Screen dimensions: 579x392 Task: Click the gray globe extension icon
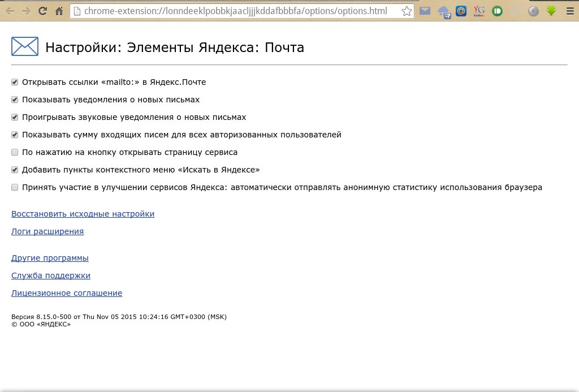(533, 11)
